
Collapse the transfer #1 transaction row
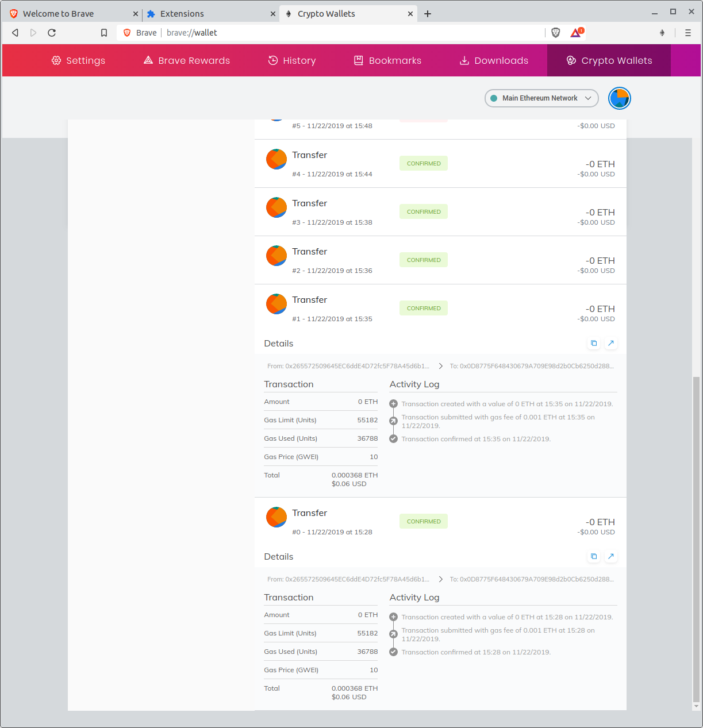(x=440, y=309)
